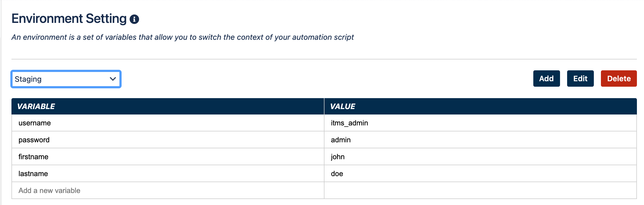This screenshot has height=205, width=644.
Task: Click the john value cell
Action: click(x=480, y=157)
